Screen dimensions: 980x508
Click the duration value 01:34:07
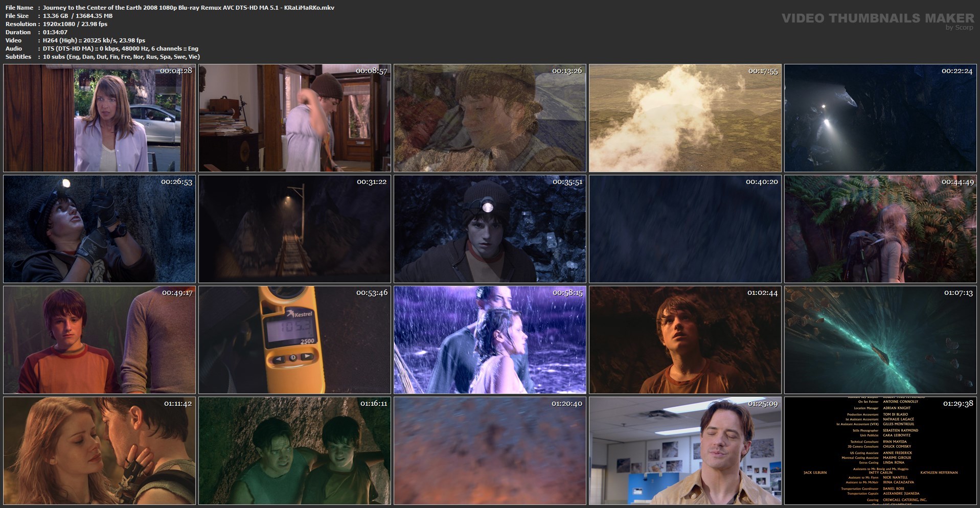pos(55,32)
